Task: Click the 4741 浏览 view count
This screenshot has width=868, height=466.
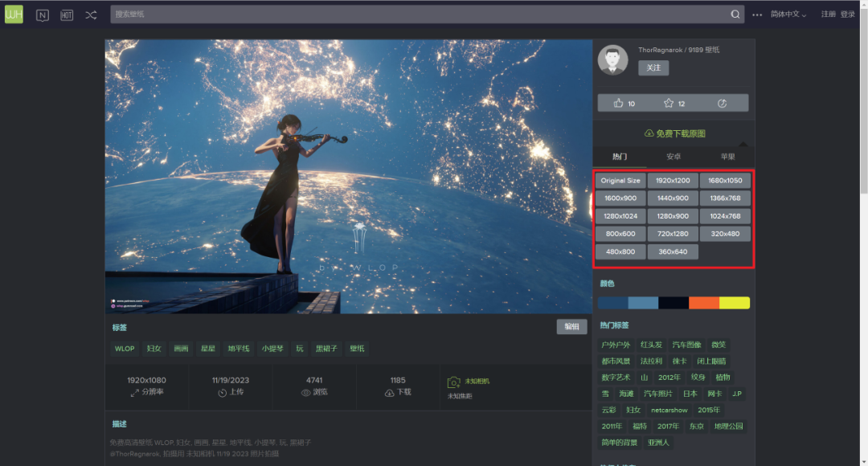Action: (314, 386)
